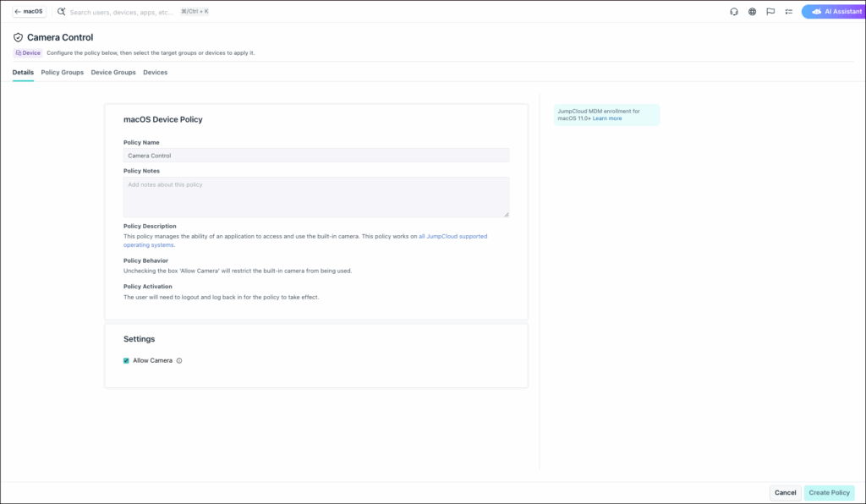Click the search magnifier icon
866x504 pixels.
[x=61, y=12]
